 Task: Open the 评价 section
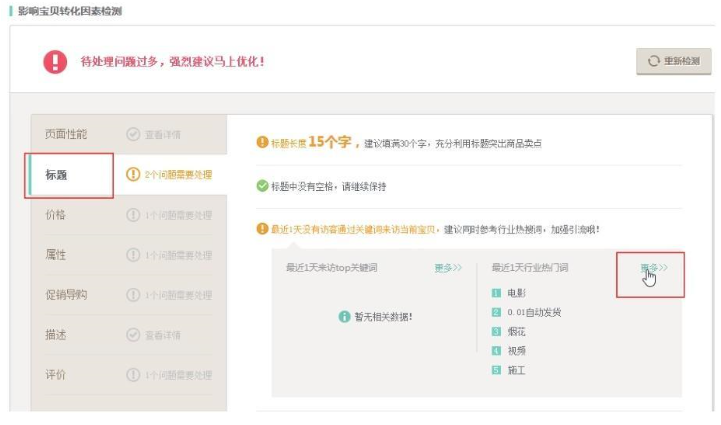[56, 375]
